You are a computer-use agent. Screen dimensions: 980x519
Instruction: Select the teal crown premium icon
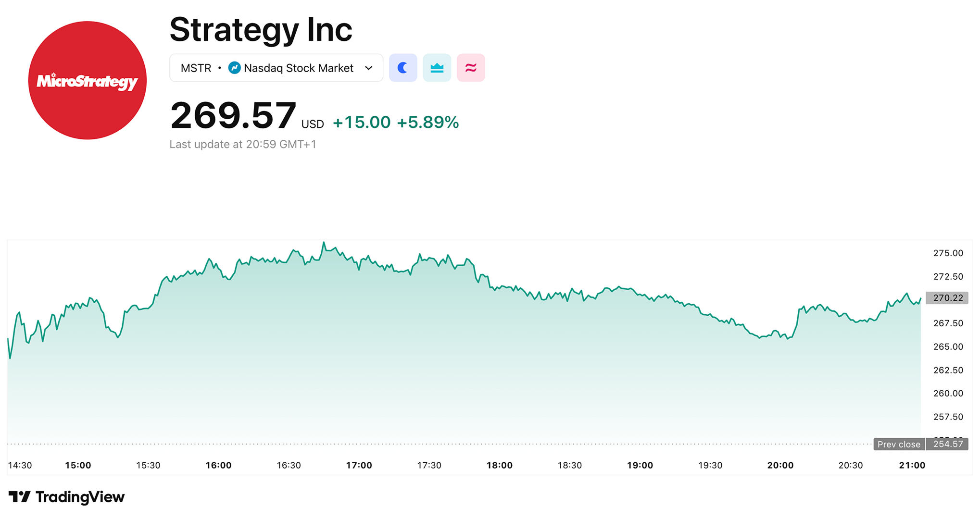pos(437,68)
